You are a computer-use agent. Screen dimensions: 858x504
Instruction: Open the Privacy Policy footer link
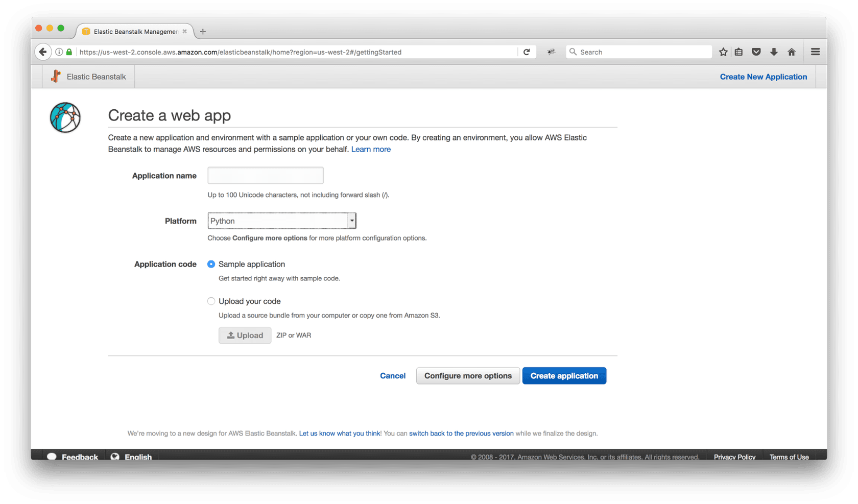pyautogui.click(x=734, y=457)
